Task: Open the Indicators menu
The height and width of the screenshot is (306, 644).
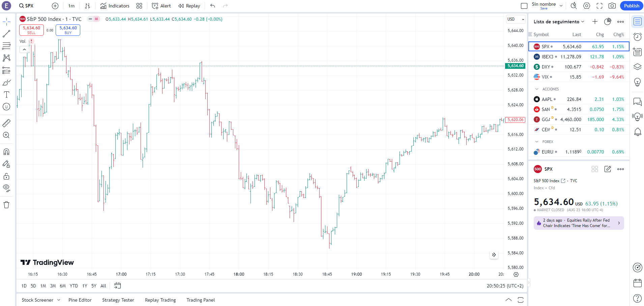Action: pyautogui.click(x=115, y=6)
